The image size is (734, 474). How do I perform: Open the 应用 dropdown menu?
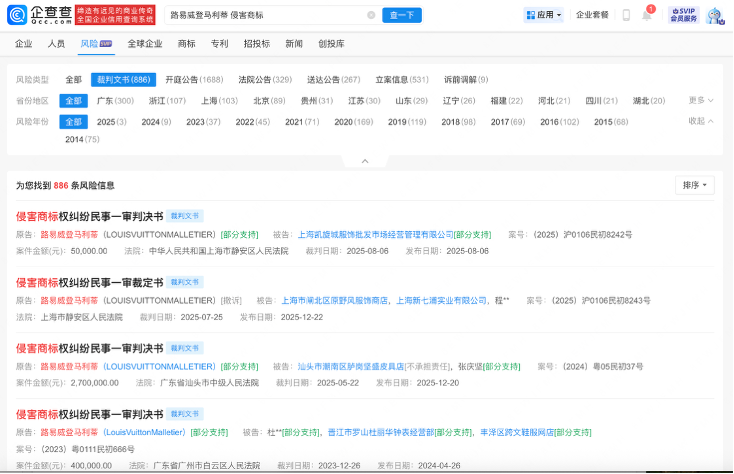(543, 15)
